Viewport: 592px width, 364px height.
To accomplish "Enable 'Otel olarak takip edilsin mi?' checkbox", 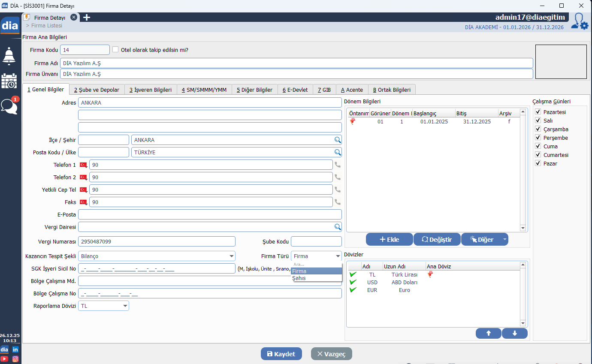I will click(115, 50).
